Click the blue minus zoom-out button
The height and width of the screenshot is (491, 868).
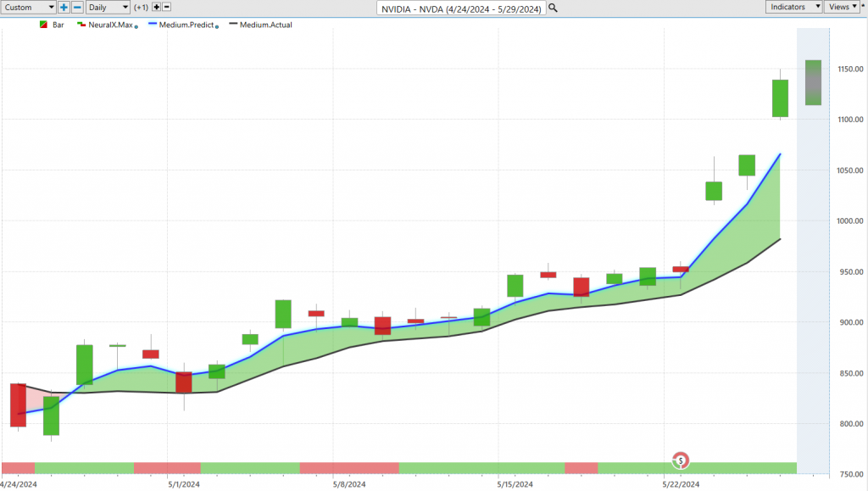[x=77, y=7]
